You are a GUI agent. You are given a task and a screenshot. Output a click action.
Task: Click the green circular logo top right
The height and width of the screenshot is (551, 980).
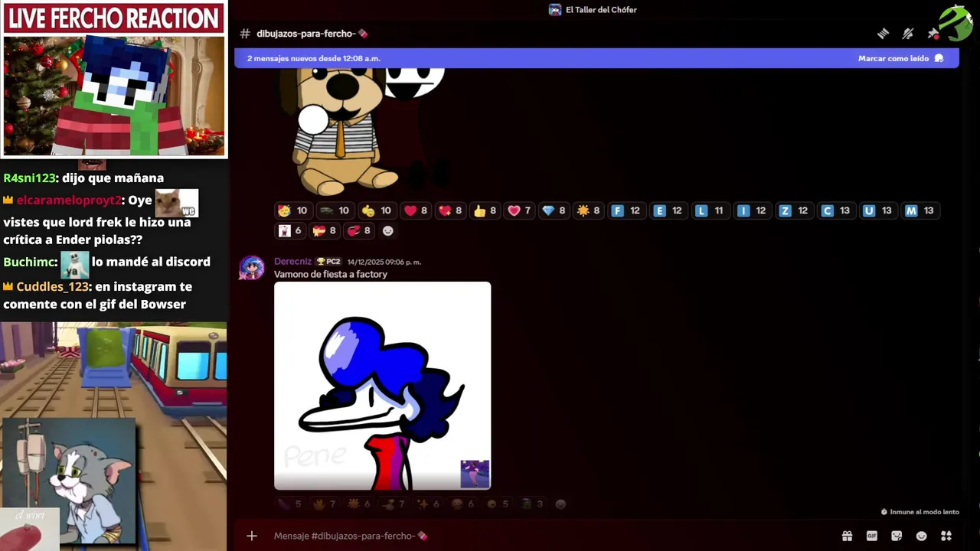(x=955, y=23)
